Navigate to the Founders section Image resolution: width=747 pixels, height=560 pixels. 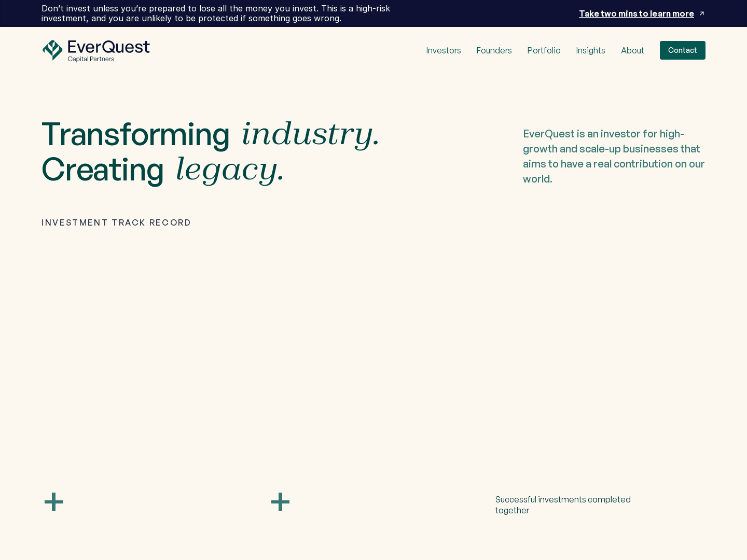(494, 50)
